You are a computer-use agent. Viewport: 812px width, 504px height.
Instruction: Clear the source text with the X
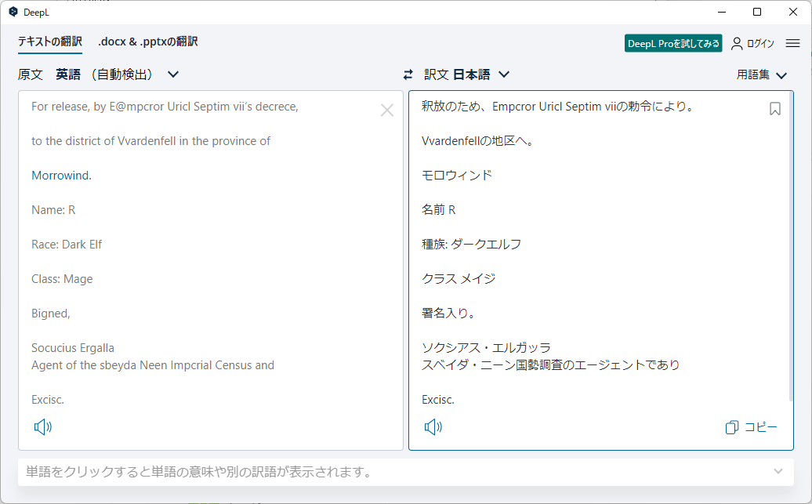(x=387, y=110)
